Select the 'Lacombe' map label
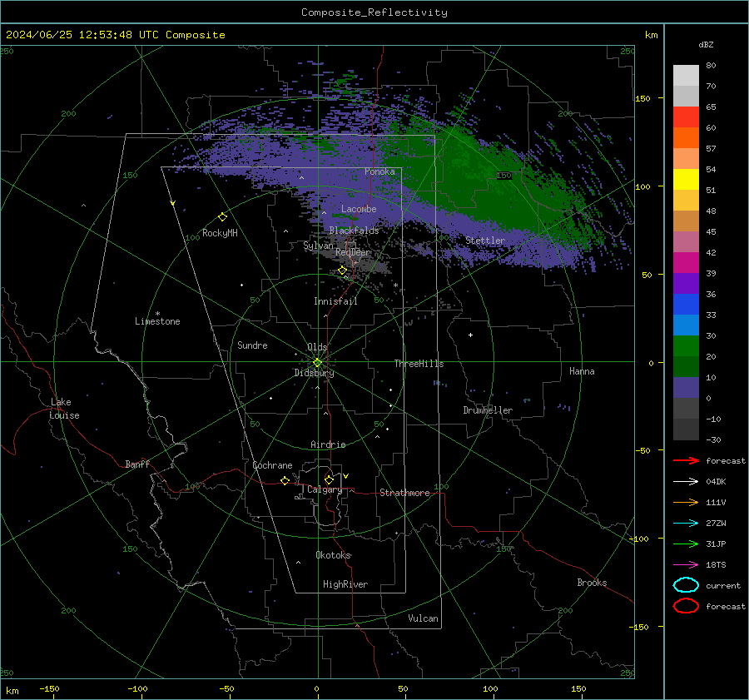The height and width of the screenshot is (700, 749). tap(359, 209)
